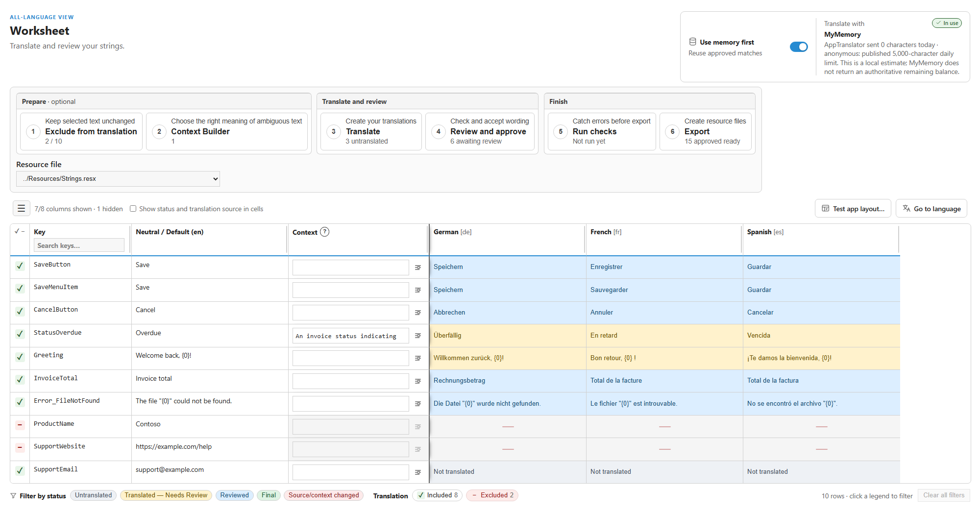The image size is (980, 514).
Task: Open step 3 Translate
Action: pos(371,131)
